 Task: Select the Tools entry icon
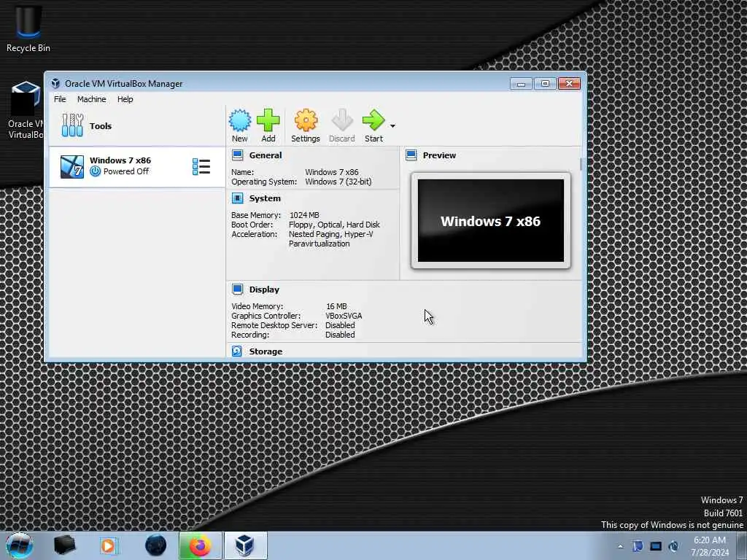pos(72,125)
